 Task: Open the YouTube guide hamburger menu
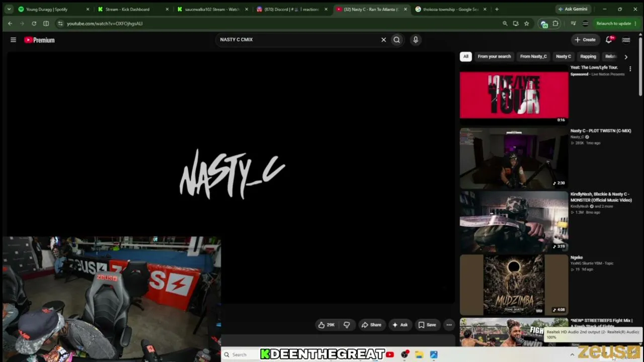(14, 40)
